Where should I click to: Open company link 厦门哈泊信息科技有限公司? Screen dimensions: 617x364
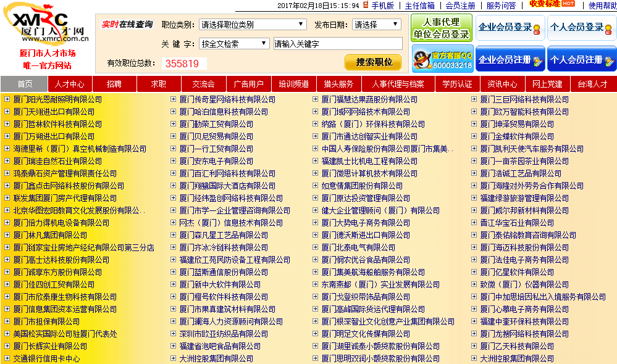click(x=224, y=112)
